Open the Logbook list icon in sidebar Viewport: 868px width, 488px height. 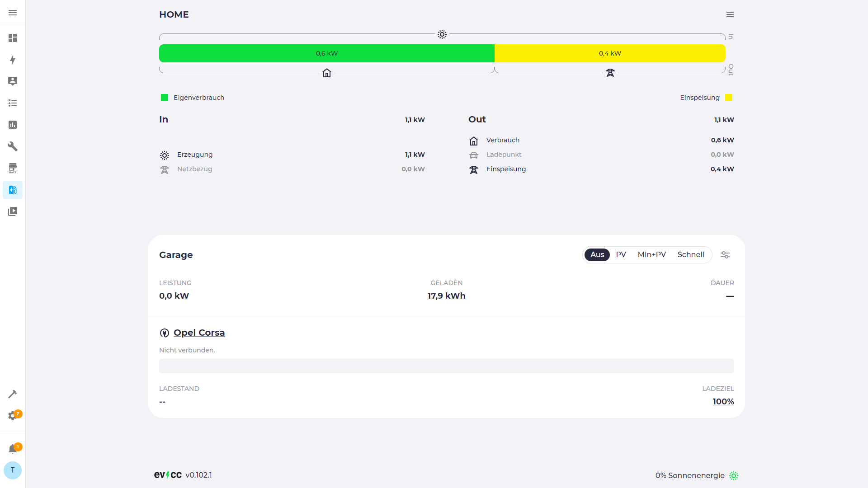click(x=13, y=103)
